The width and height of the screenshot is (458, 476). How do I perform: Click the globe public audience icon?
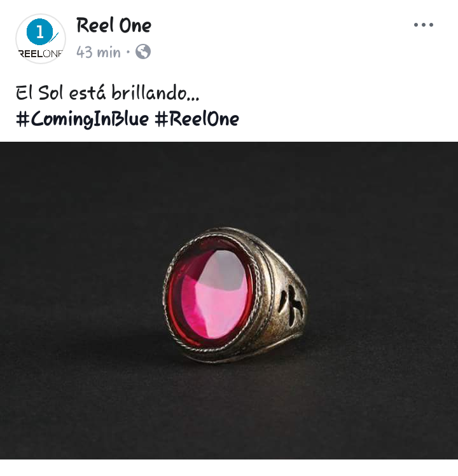pos(143,51)
